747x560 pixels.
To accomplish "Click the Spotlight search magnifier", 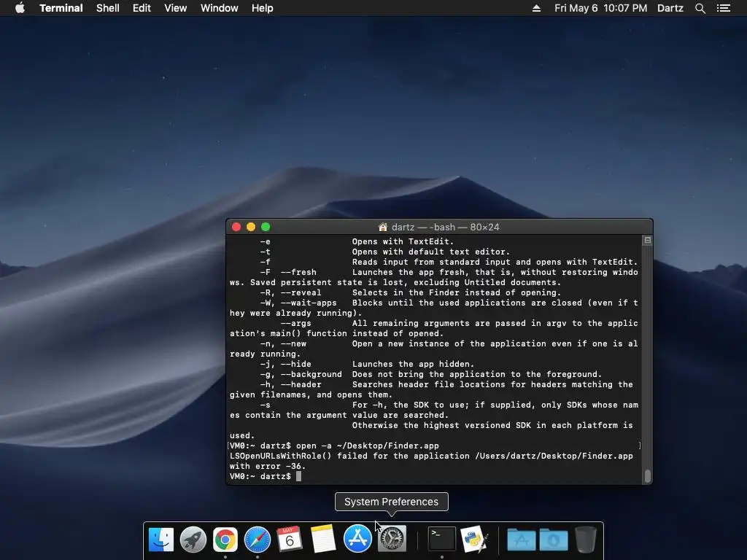I will (x=700, y=8).
